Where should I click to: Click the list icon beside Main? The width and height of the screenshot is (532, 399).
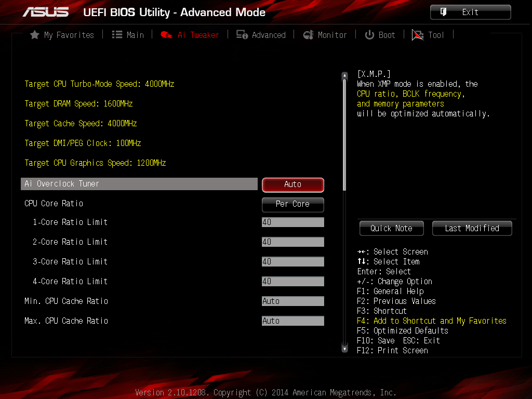pyautogui.click(x=117, y=35)
